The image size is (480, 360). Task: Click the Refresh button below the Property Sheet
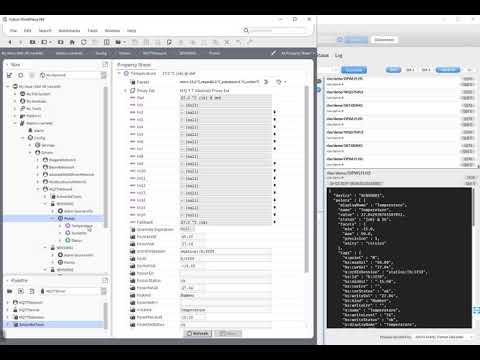[x=197, y=333]
